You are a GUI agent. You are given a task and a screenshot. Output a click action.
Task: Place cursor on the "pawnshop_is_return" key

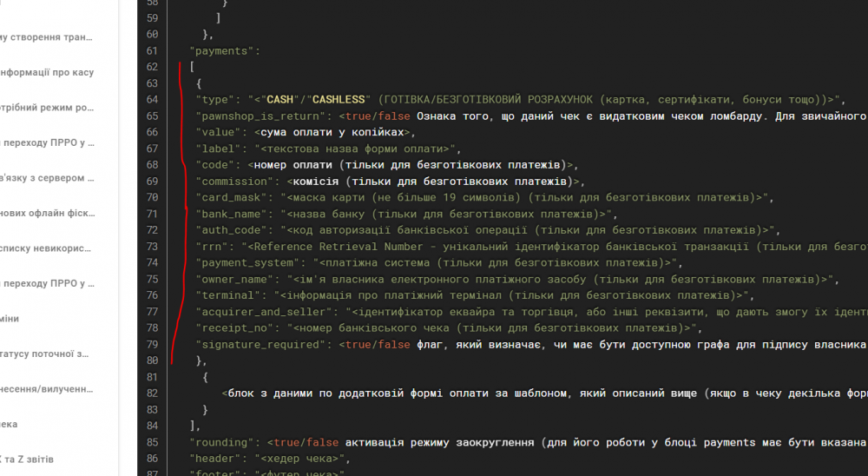(x=263, y=116)
